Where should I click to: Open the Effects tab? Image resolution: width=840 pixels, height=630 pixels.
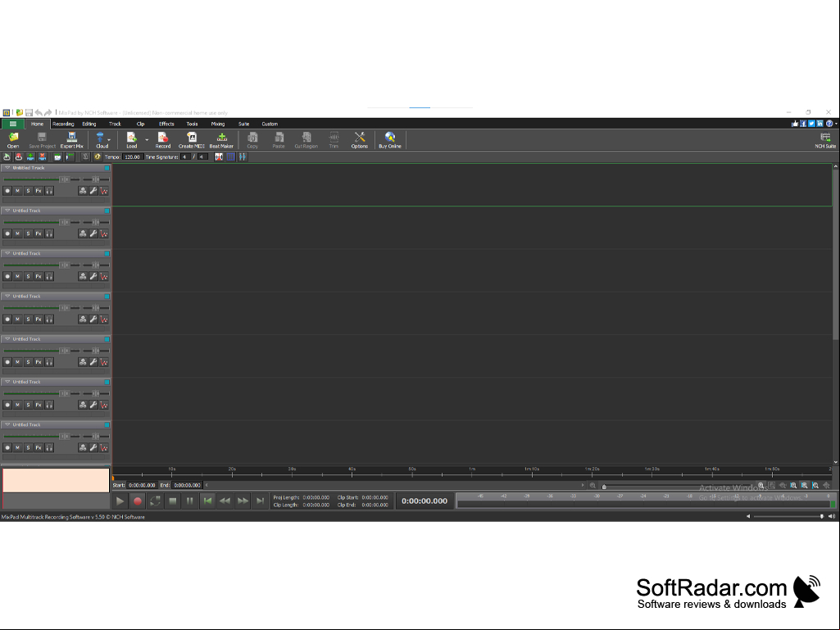[x=166, y=124]
